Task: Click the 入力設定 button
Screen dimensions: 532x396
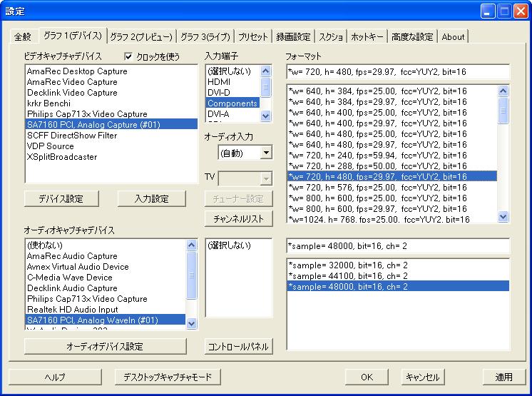Action: [151, 199]
